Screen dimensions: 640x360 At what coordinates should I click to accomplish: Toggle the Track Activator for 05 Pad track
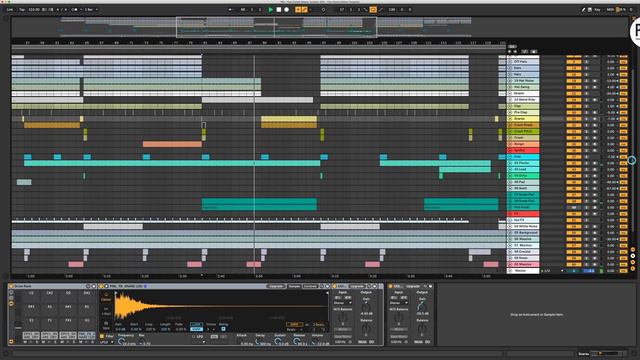click(573, 182)
